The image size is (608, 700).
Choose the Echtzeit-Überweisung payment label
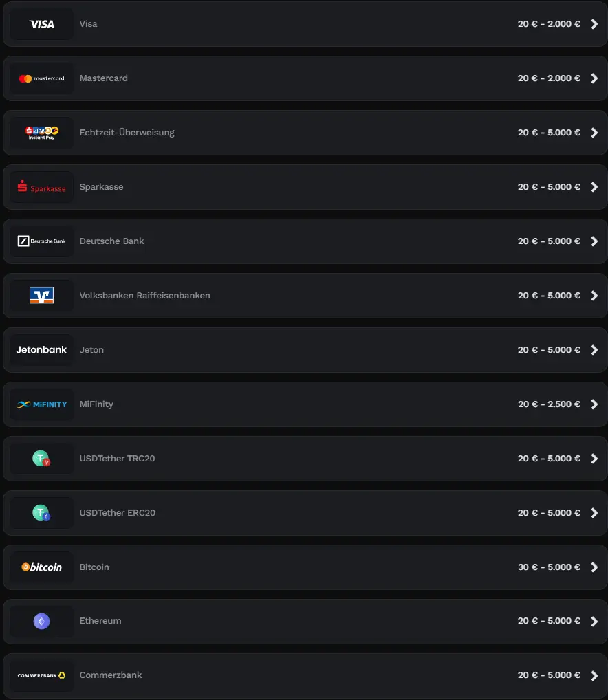pyautogui.click(x=127, y=133)
